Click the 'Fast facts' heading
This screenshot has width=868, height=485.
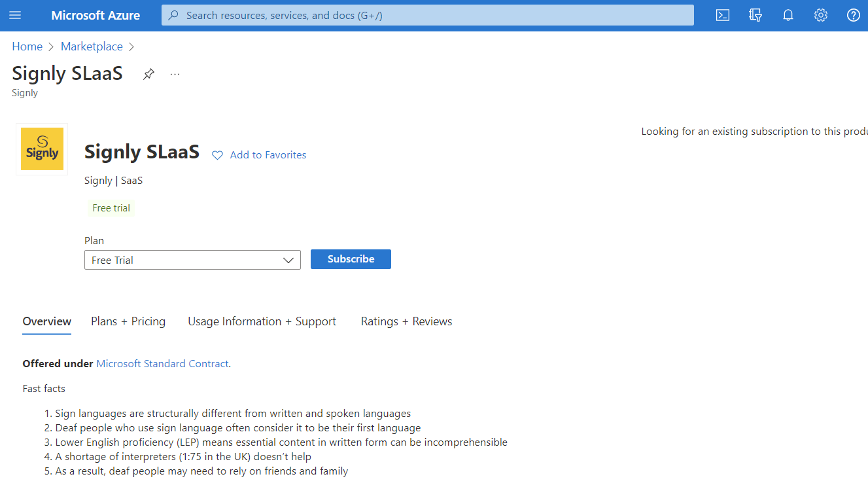pos(44,389)
